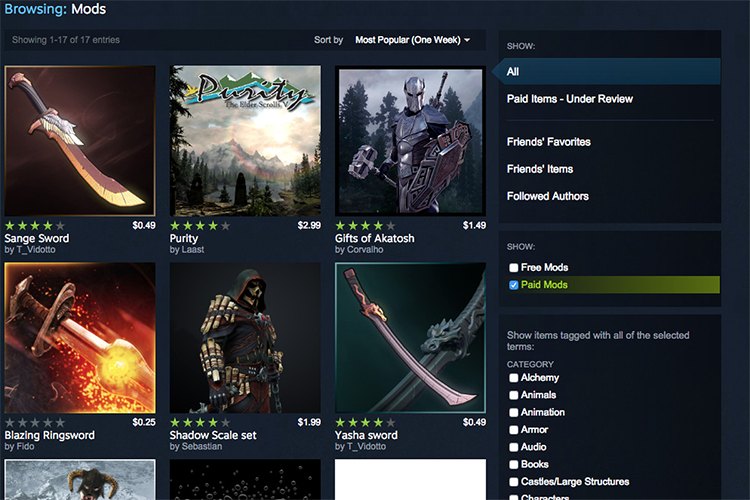750x500 pixels.
Task: Open Friends' Favorites filter
Action: click(548, 142)
